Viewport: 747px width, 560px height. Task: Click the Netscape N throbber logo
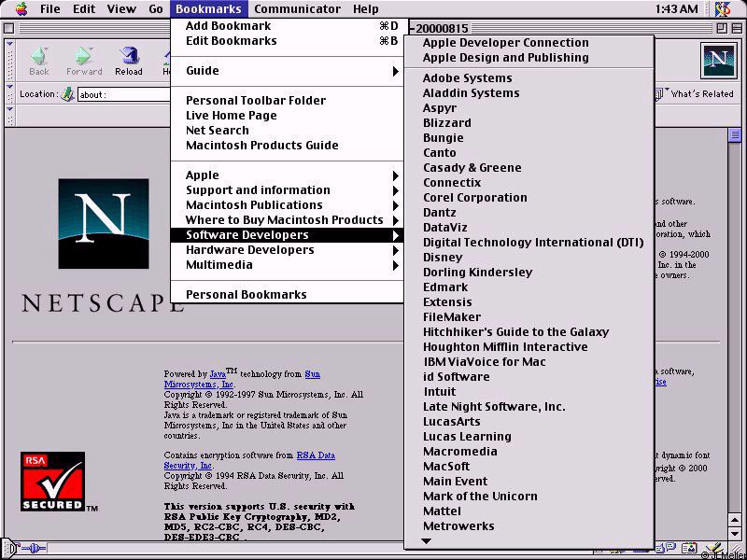pos(718,61)
